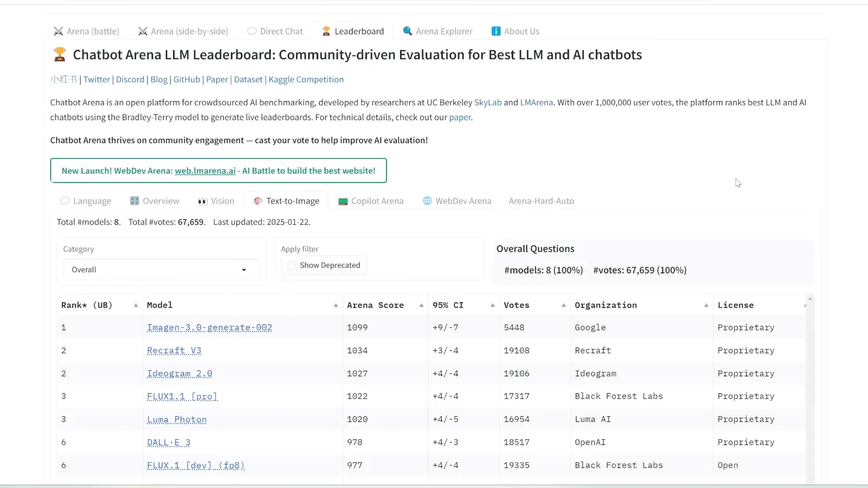Open the web.lmarena.ai link
Viewport: 868px width, 488px height.
pyautogui.click(x=205, y=171)
